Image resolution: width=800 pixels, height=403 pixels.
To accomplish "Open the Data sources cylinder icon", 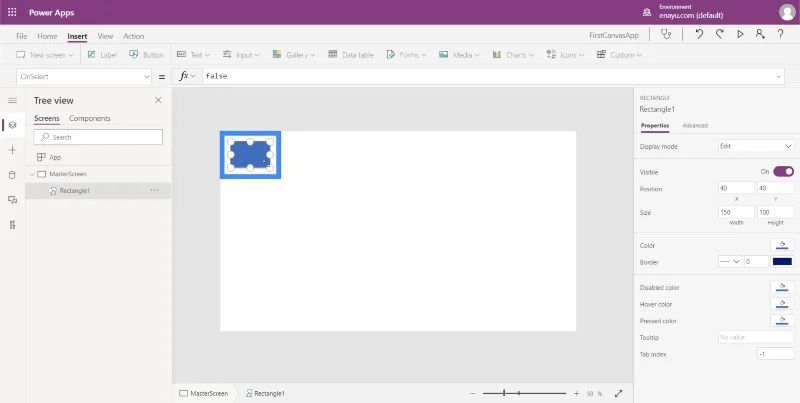I will (13, 175).
